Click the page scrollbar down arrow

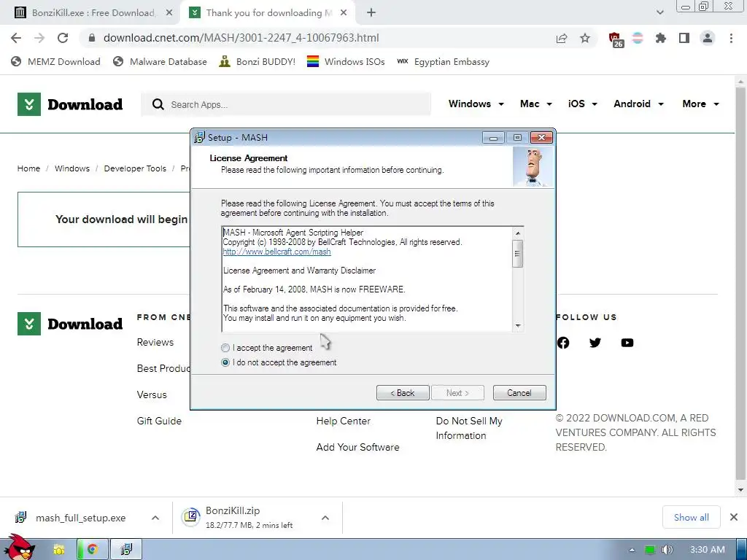point(740,489)
